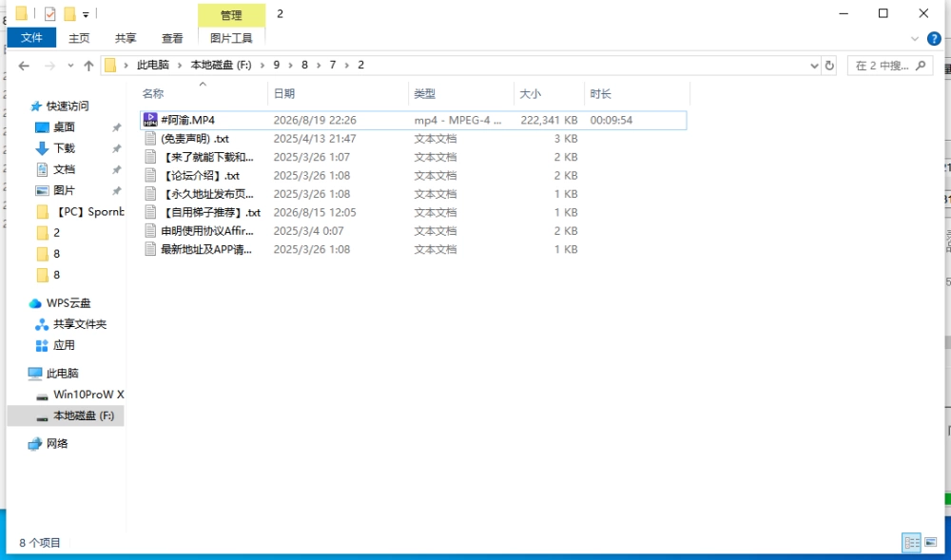Screen dimensions: 951x560
Task: Click 此电脑 breadcrumb in address bar
Action: pyautogui.click(x=153, y=65)
